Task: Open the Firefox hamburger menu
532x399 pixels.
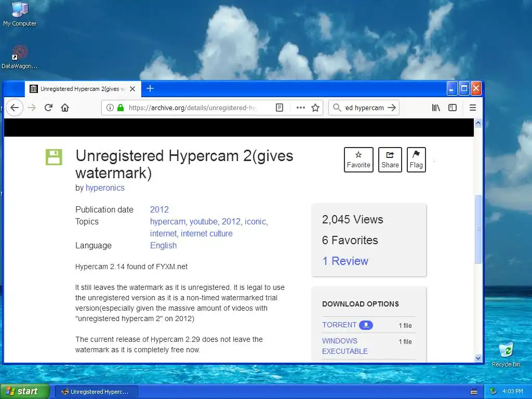Action: point(473,108)
